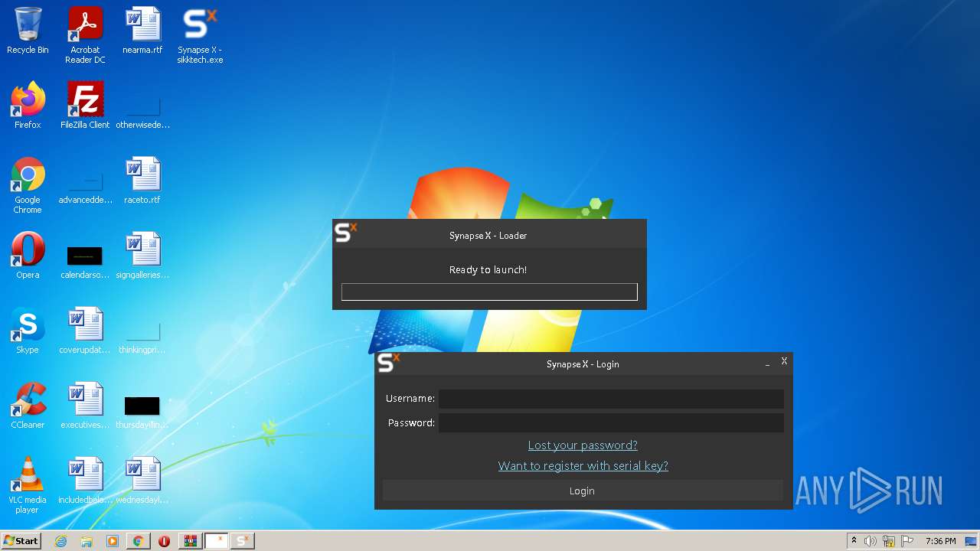Screen dimensions: 980x551
Task: Open the VLC media player shortcut
Action: pyautogui.click(x=28, y=485)
